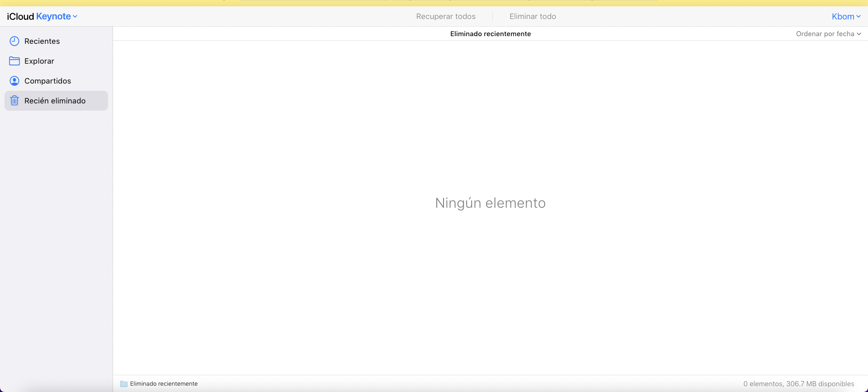Expand the Ordenar por fecha sort menu
The width and height of the screenshot is (868, 392).
(x=825, y=34)
